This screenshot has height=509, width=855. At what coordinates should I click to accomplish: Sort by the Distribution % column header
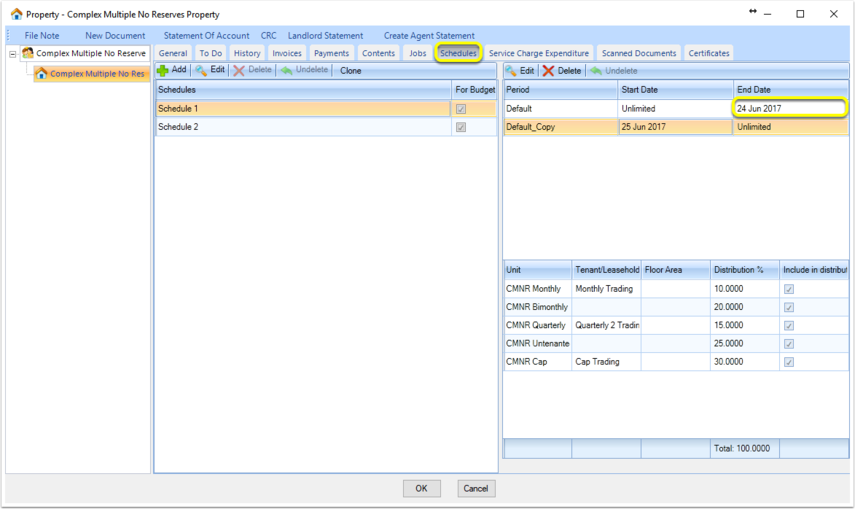pyautogui.click(x=744, y=270)
